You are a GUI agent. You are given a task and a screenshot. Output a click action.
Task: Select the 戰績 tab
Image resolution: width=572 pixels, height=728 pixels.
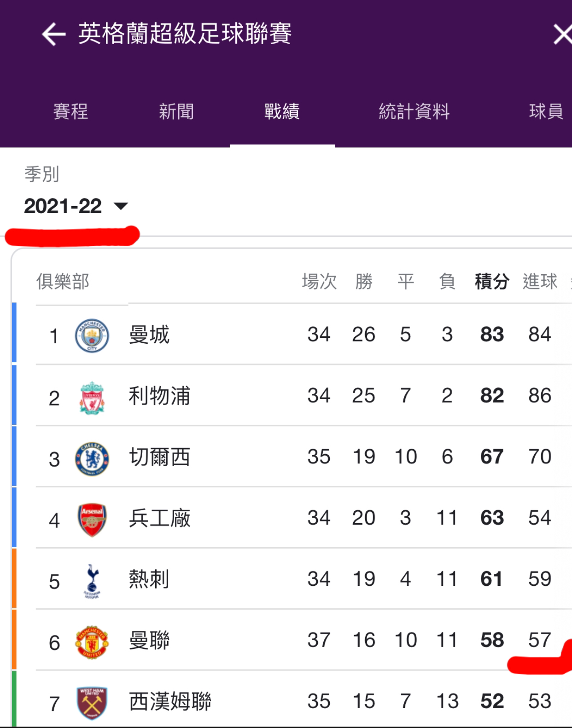[x=282, y=111]
